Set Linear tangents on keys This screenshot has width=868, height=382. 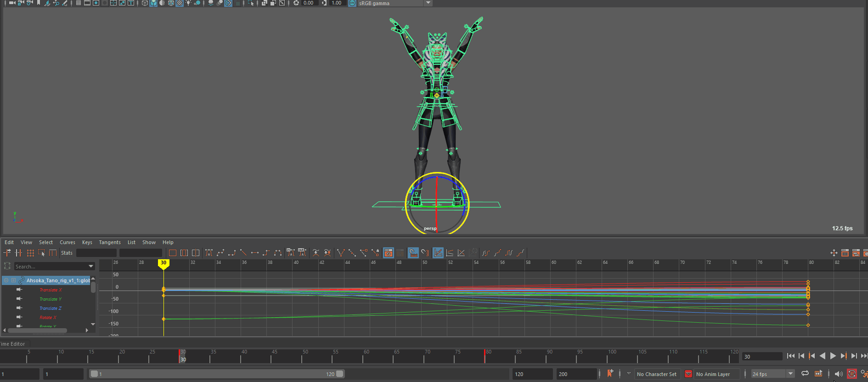coord(243,253)
